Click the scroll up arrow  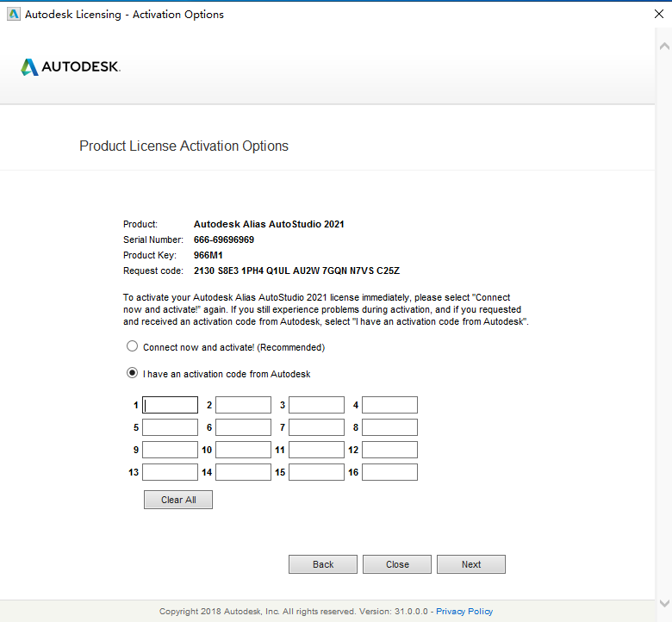pyautogui.click(x=664, y=46)
